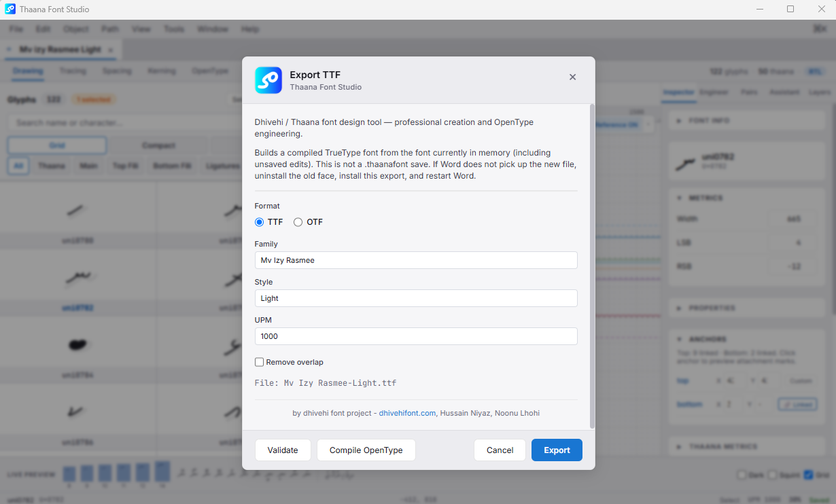Click the Validate button
The image size is (836, 504).
coord(283,450)
